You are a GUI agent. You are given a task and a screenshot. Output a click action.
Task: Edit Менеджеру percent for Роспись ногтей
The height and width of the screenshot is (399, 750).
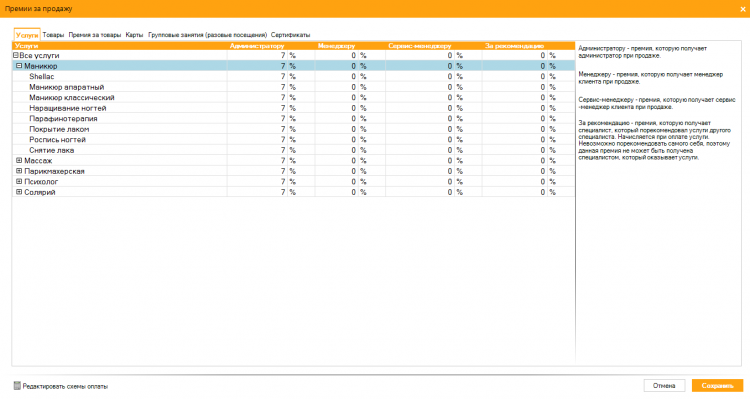[x=336, y=140]
